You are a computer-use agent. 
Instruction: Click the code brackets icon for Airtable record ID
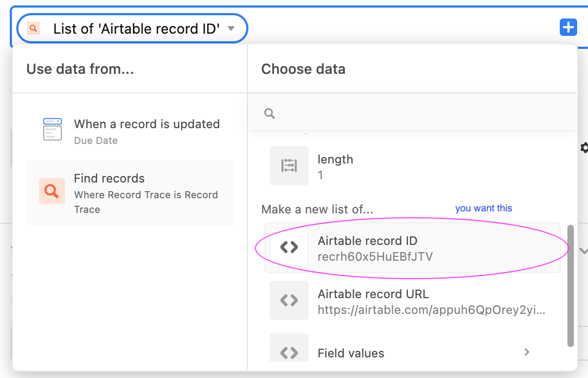[289, 247]
